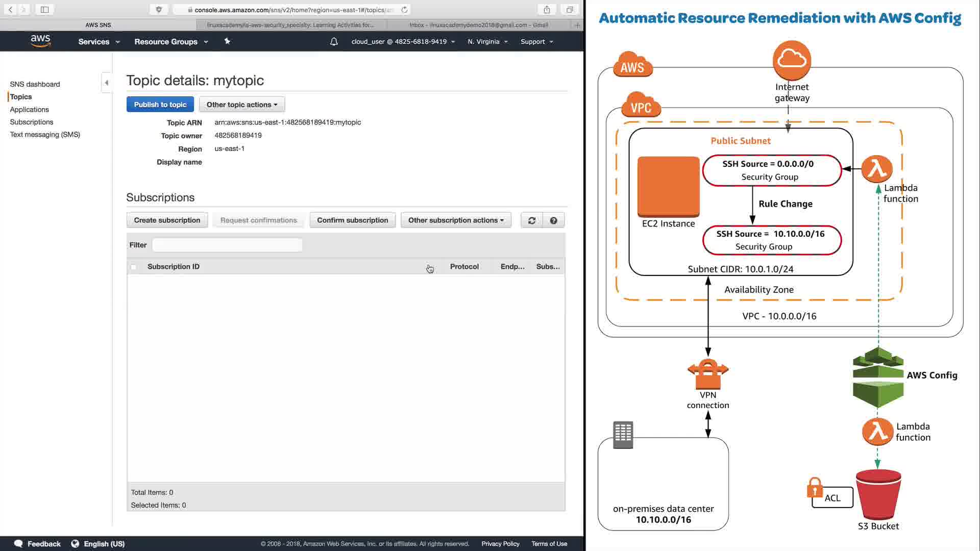Expand Other topic actions dropdown
The width and height of the screenshot is (980, 551).
241,105
